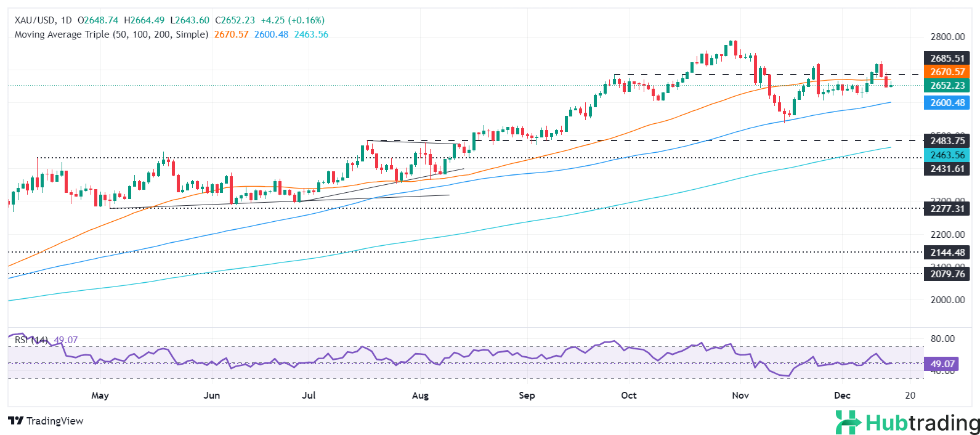This screenshot has width=980, height=435.
Task: Click the blue 2600.48 price axis tag
Action: pos(947,103)
